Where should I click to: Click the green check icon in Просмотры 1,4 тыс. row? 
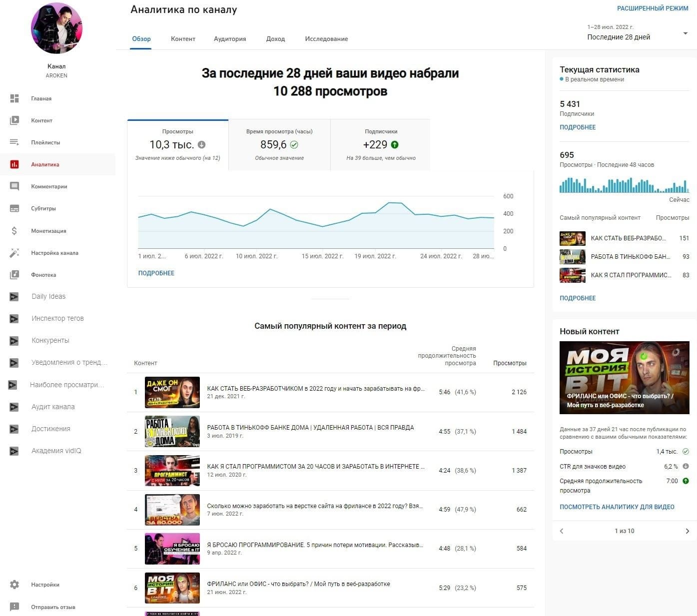(x=686, y=452)
